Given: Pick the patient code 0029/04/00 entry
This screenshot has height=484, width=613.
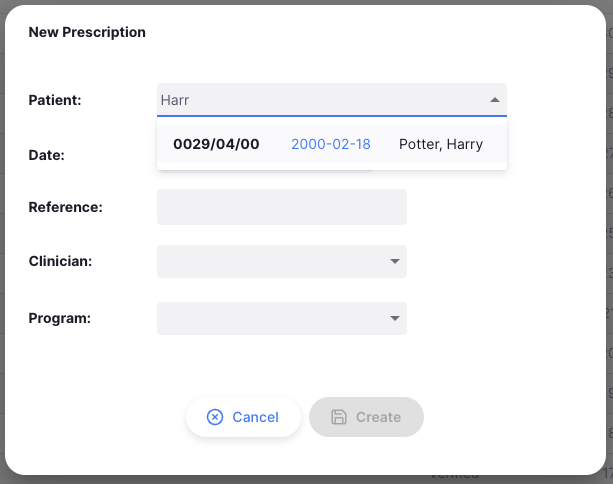Looking at the screenshot, I should [x=216, y=144].
